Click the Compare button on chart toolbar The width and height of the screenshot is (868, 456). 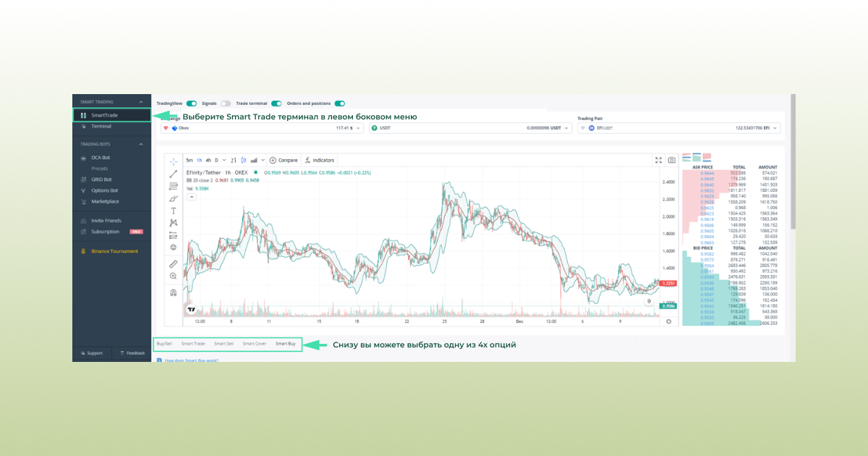click(x=284, y=160)
